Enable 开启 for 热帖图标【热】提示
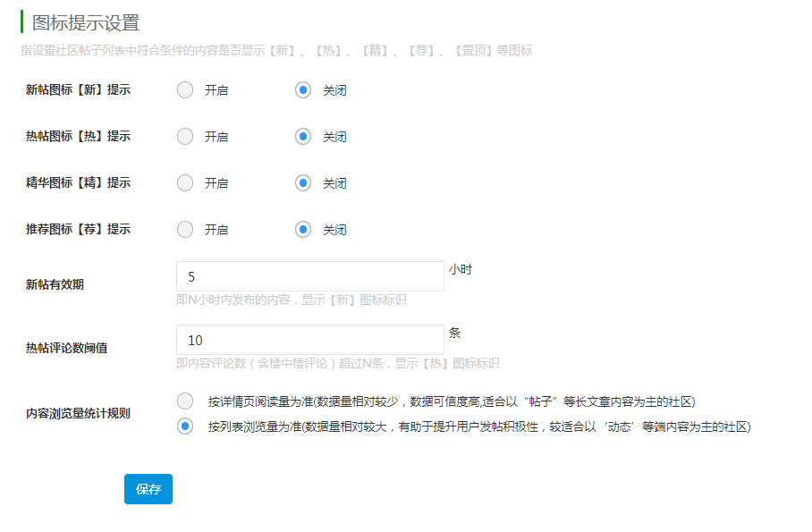This screenshot has height=532, width=812. coord(185,137)
